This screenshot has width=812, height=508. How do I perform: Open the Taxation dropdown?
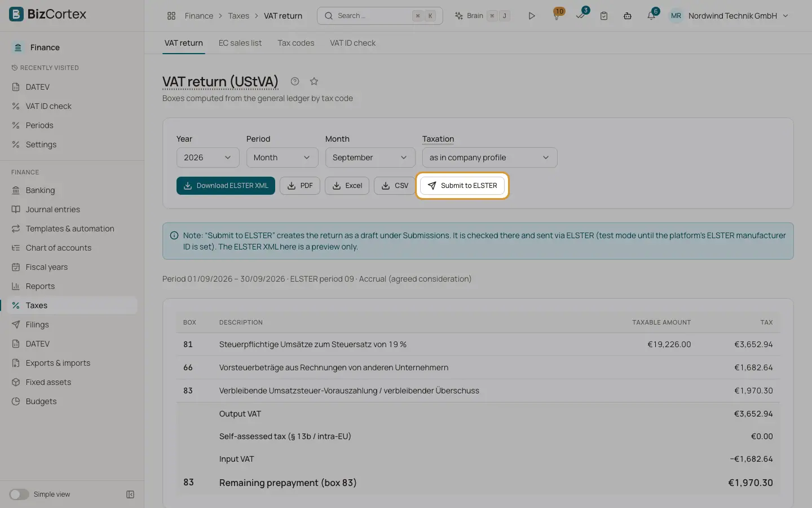[x=489, y=157]
